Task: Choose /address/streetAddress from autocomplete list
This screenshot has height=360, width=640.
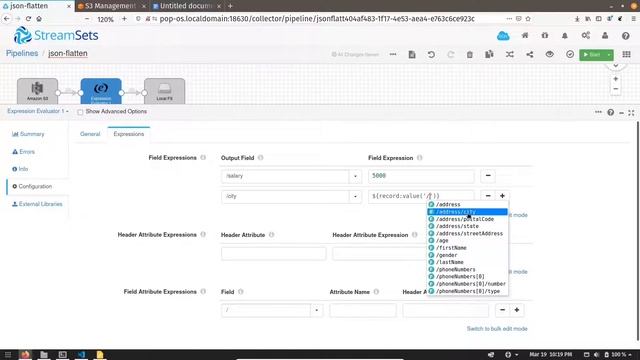Action: click(x=467, y=233)
